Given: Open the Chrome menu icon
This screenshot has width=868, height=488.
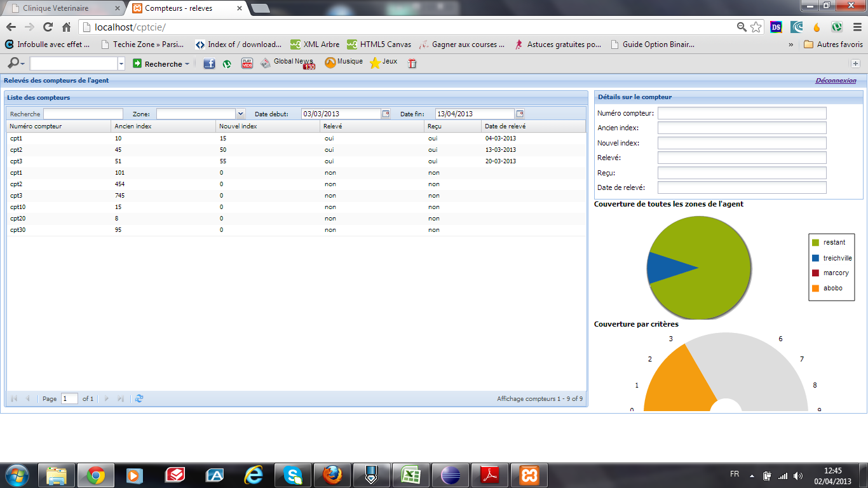Looking at the screenshot, I should tap(857, 27).
